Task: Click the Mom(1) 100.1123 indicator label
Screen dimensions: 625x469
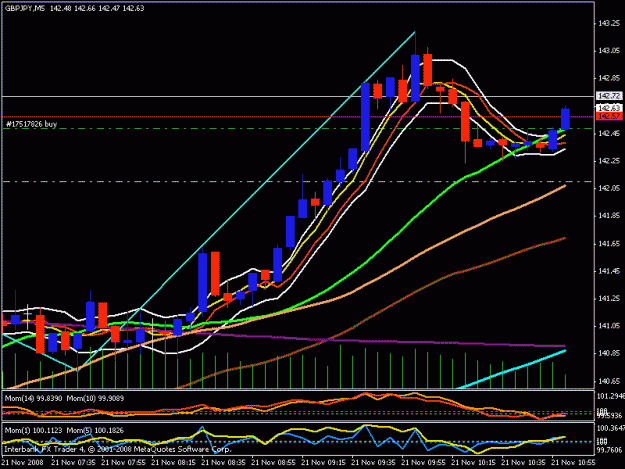Action: 33,430
